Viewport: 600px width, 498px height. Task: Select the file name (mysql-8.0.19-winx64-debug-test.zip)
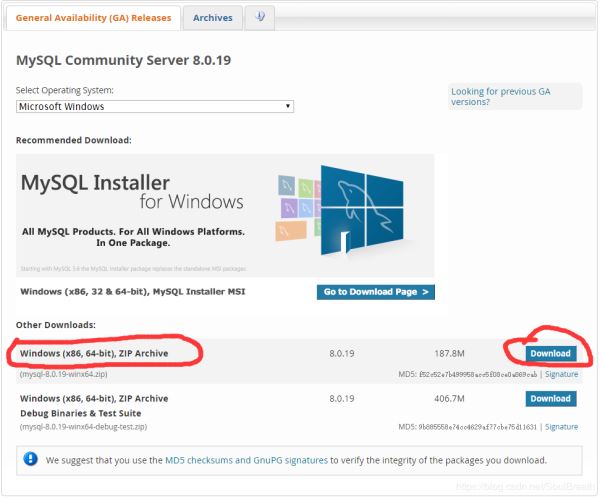pos(83,426)
